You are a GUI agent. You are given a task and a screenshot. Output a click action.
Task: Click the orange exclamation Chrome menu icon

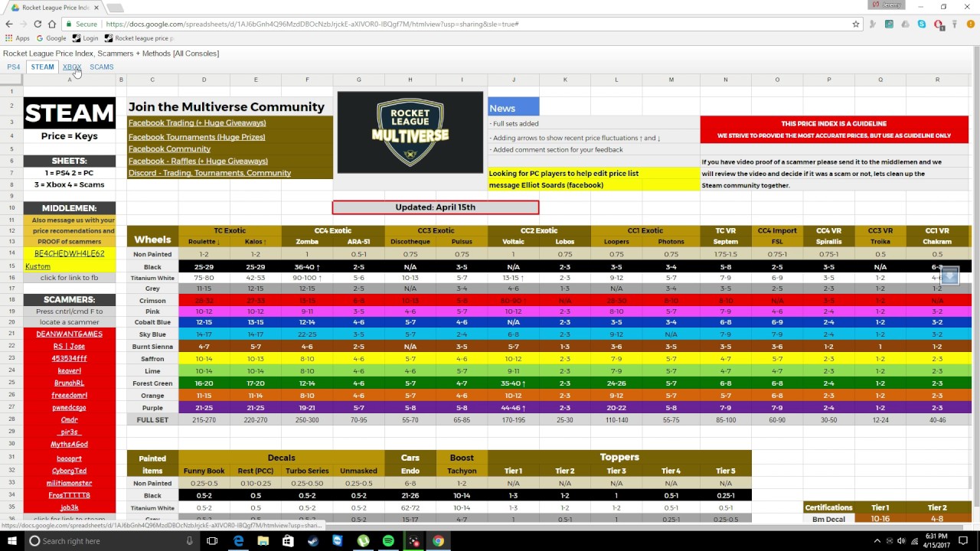pos(971,24)
